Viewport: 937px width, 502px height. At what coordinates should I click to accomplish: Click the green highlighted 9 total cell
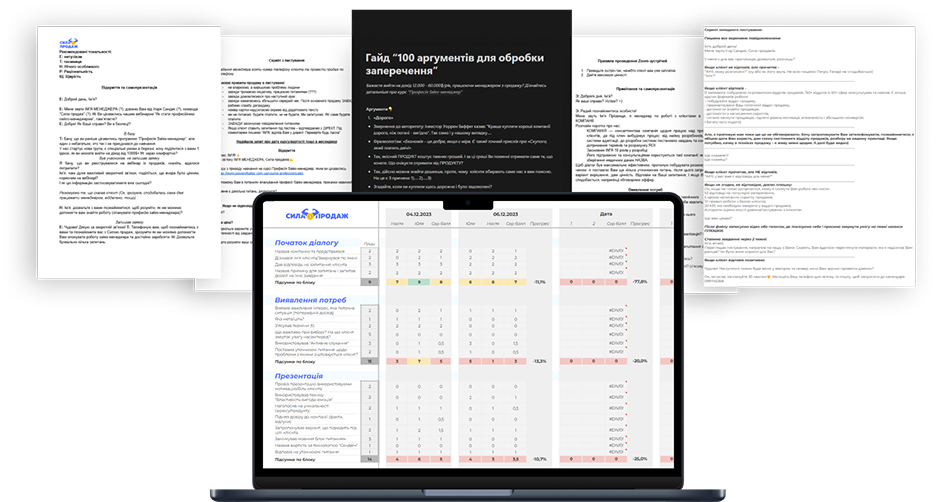tap(419, 281)
